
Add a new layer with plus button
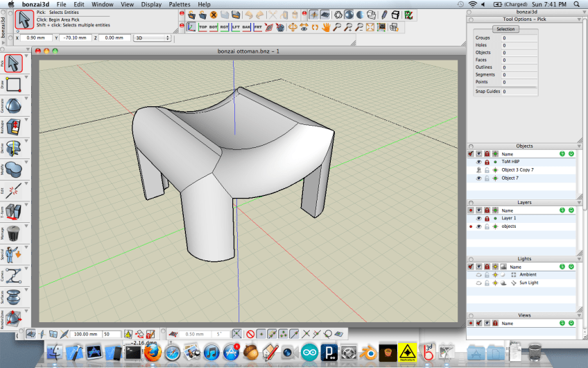pos(562,210)
